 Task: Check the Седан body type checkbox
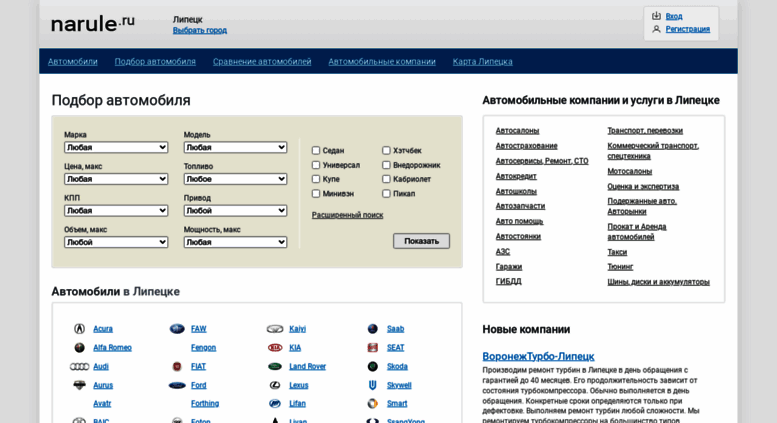(x=316, y=150)
